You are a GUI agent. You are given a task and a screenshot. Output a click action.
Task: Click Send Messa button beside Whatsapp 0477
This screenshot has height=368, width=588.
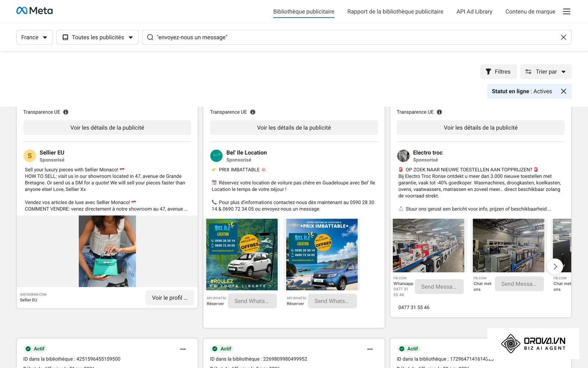point(439,287)
